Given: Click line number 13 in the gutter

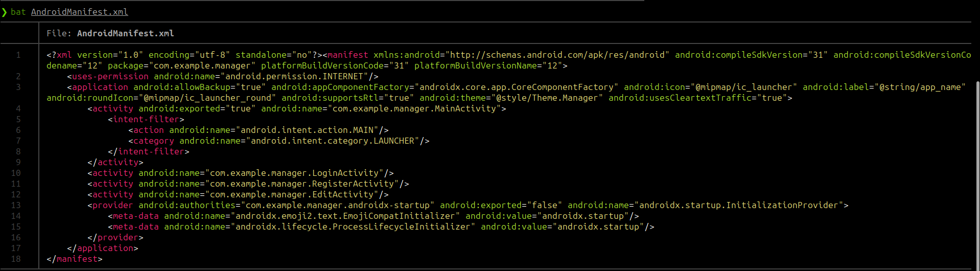Looking at the screenshot, I should (16, 205).
